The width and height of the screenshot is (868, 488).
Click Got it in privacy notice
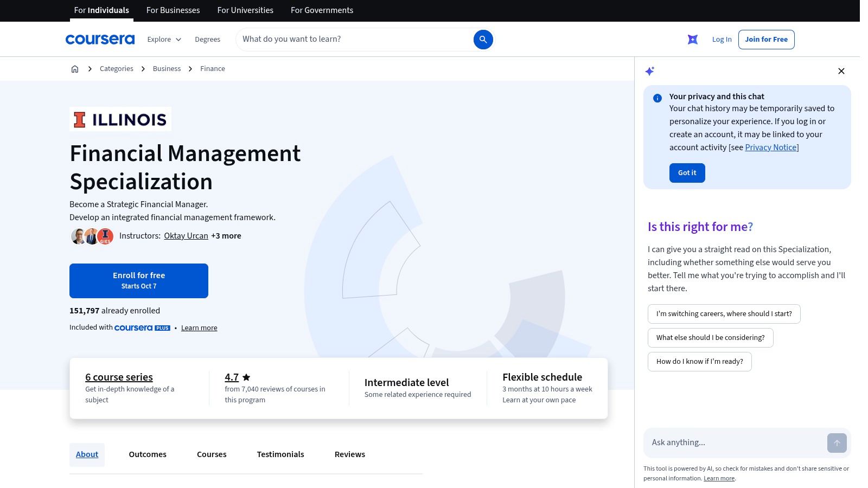687,173
